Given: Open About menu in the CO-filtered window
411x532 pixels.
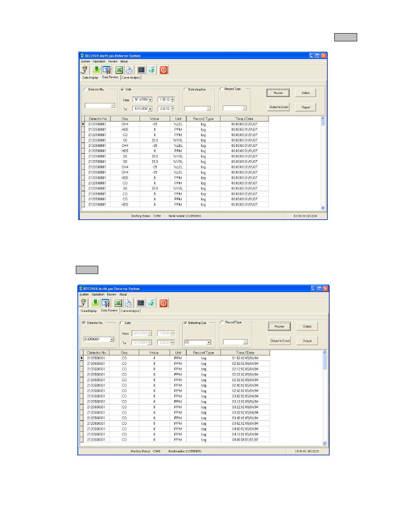Looking at the screenshot, I should [x=123, y=295].
